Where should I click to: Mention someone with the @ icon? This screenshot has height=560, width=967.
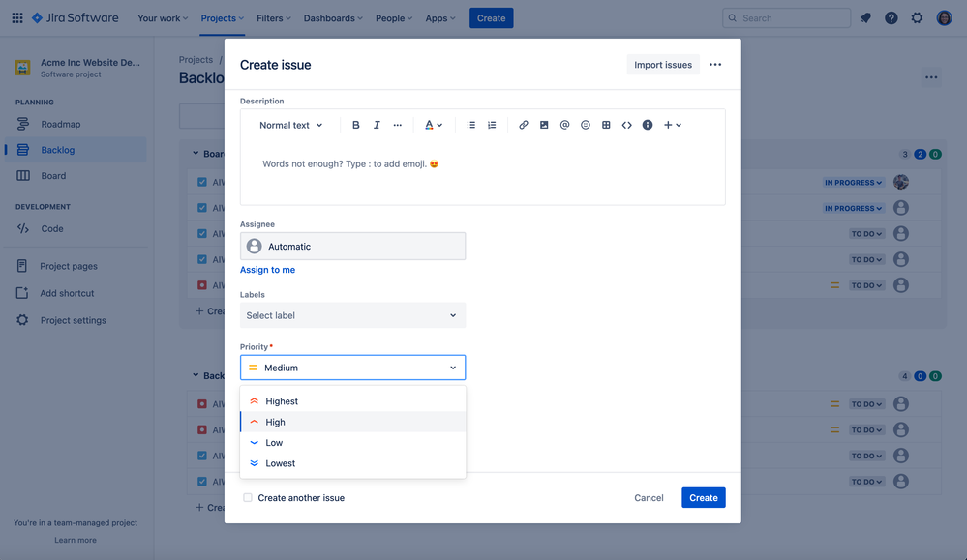coord(564,125)
